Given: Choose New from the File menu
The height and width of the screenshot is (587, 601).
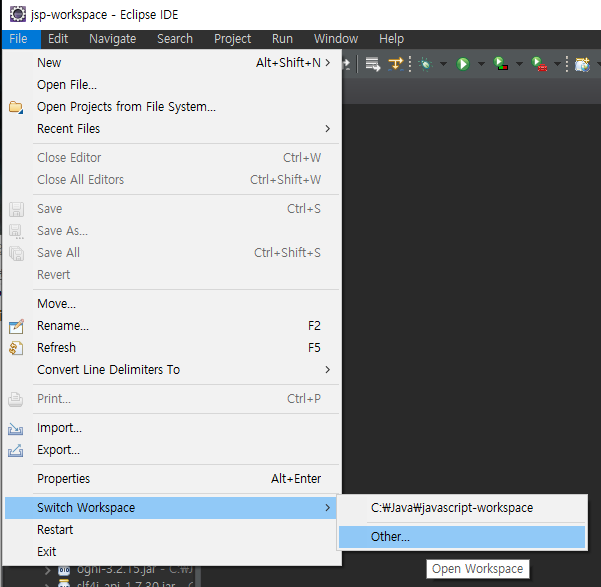Looking at the screenshot, I should (171, 62).
